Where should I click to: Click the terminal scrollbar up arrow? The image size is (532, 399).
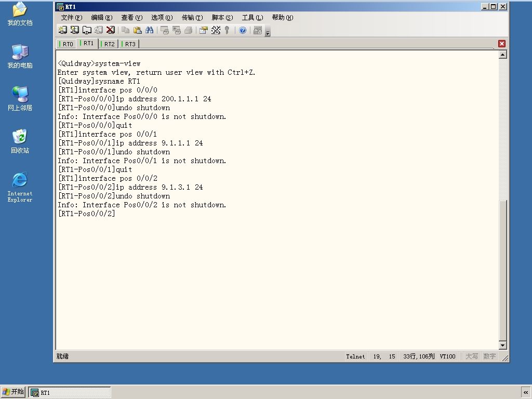tap(503, 55)
